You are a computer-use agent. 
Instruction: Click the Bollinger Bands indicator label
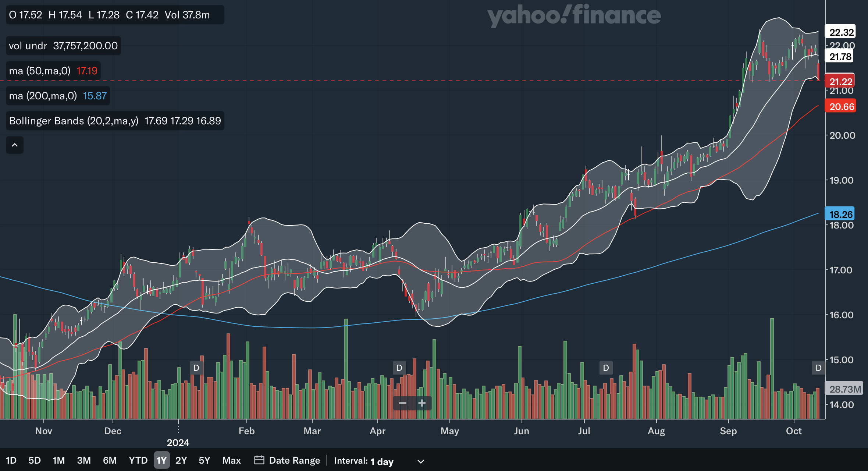click(74, 121)
